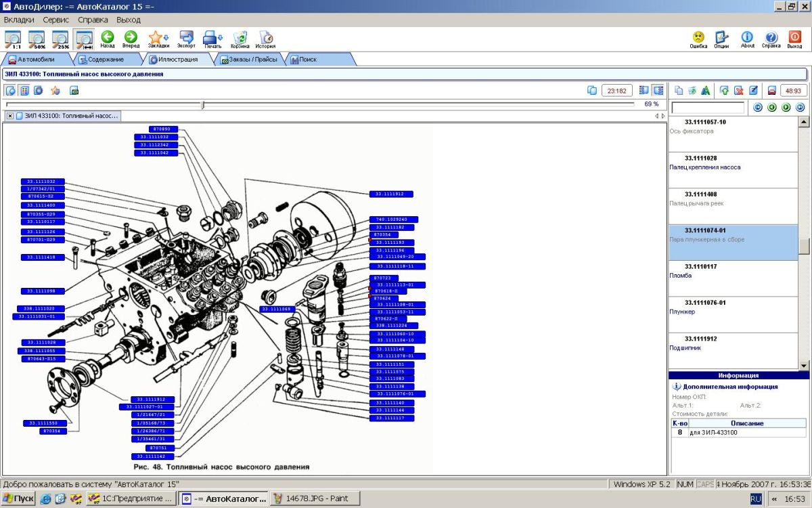Click the green text A icon in parts toolbar
The image size is (812, 508).
705,90
